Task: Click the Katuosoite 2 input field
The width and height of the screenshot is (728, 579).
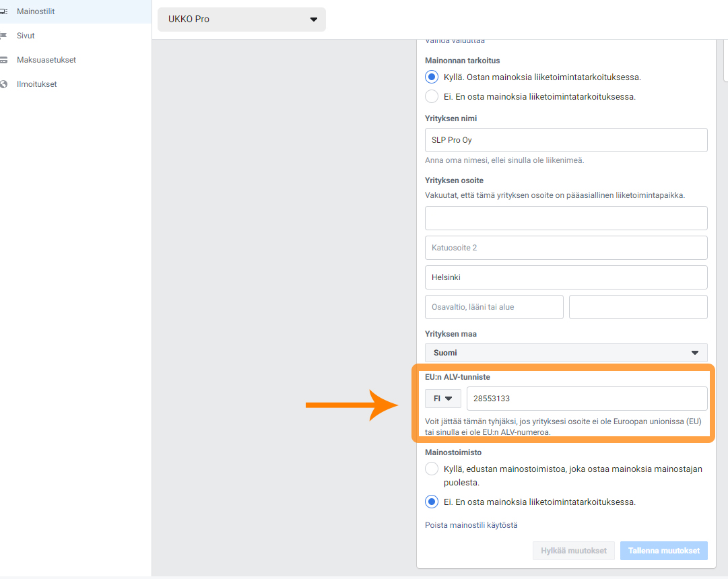Action: tap(566, 248)
